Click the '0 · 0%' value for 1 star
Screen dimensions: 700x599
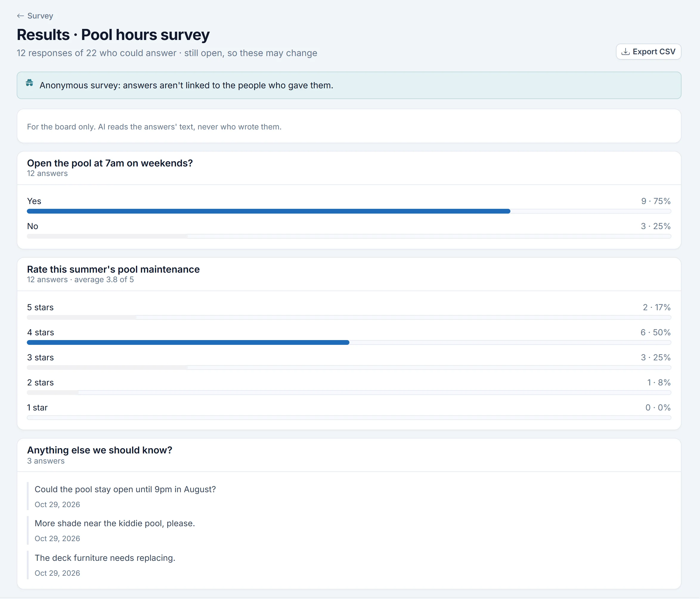point(658,407)
